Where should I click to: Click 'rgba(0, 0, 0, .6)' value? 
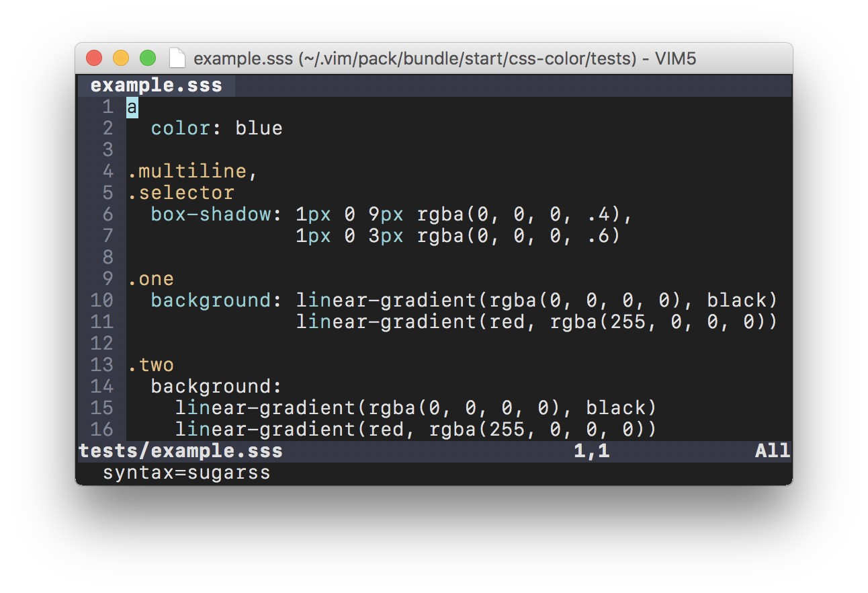519,236
